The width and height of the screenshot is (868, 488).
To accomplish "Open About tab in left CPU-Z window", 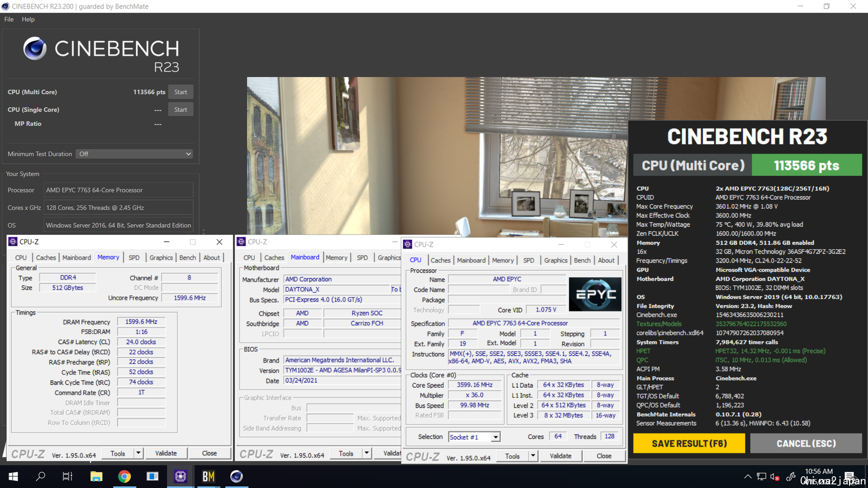I will (x=212, y=258).
